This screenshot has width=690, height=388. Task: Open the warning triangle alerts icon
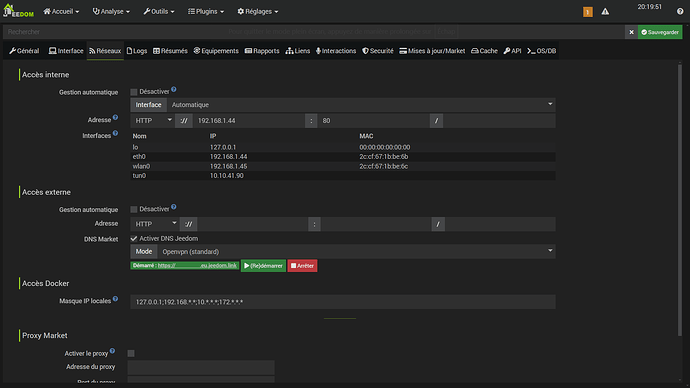(606, 12)
